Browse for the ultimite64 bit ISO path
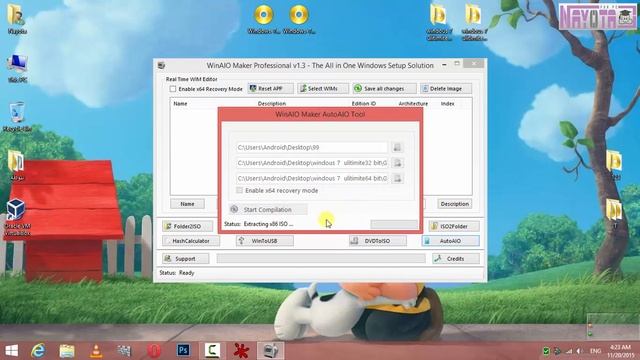 (397, 178)
